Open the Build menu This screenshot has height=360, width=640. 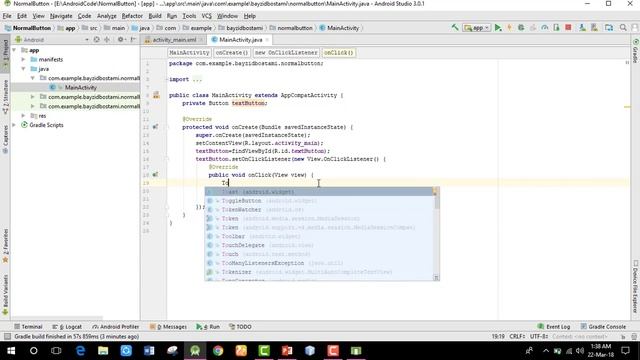click(155, 16)
